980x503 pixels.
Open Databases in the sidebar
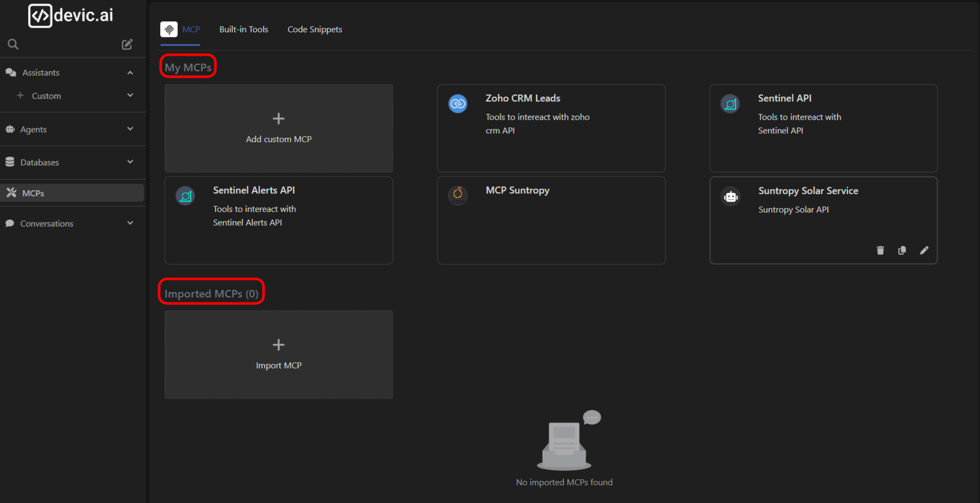pos(39,162)
